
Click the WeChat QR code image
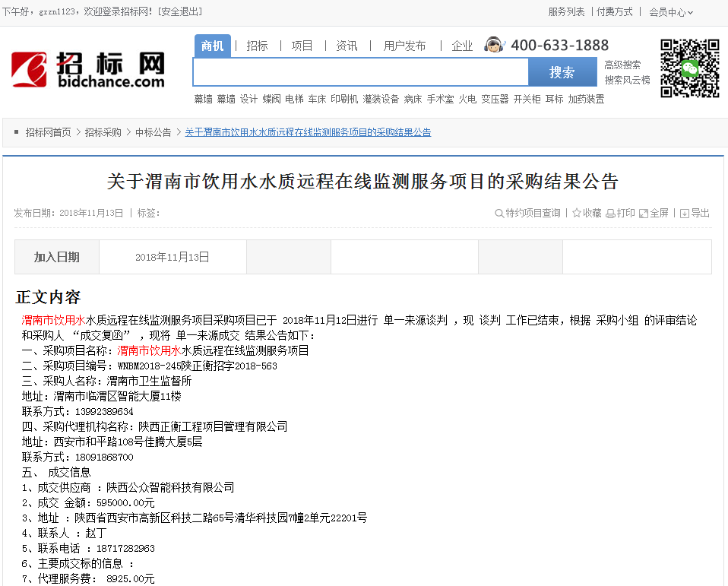pos(689,68)
